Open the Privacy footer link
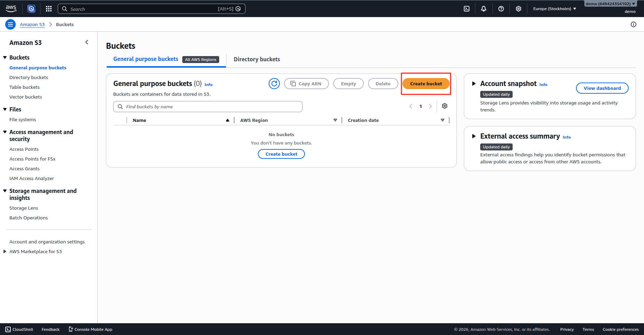 [567, 329]
